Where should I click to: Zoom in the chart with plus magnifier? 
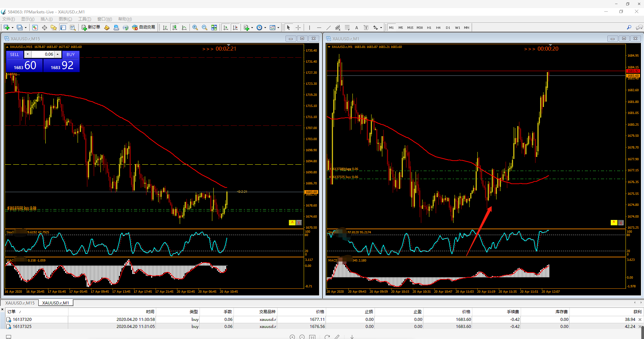(195, 27)
